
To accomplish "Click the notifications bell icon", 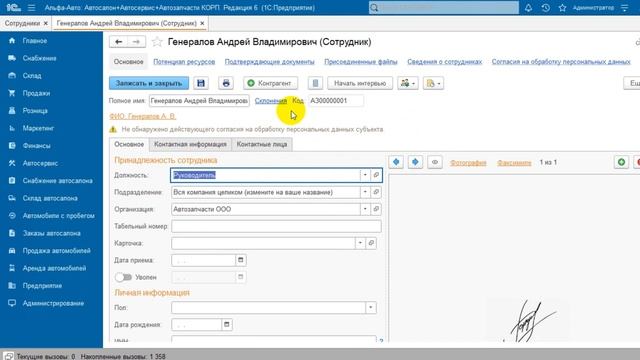I will click(x=528, y=8).
